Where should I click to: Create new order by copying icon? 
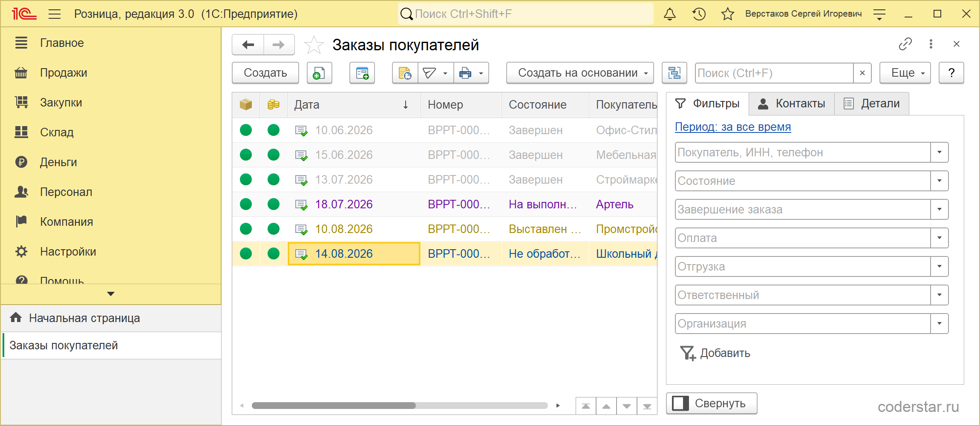coord(319,73)
